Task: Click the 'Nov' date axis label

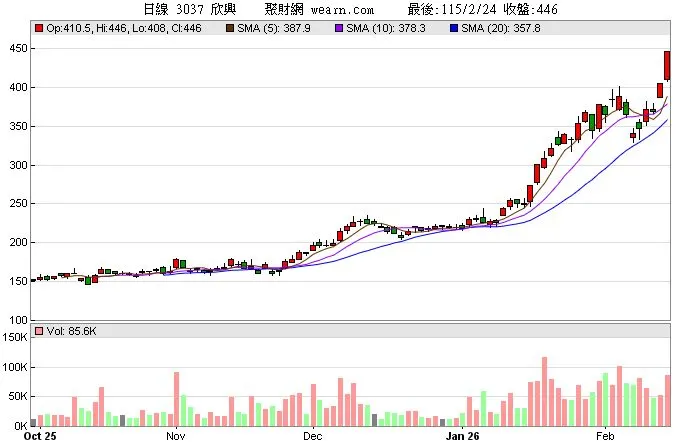Action: [x=175, y=436]
